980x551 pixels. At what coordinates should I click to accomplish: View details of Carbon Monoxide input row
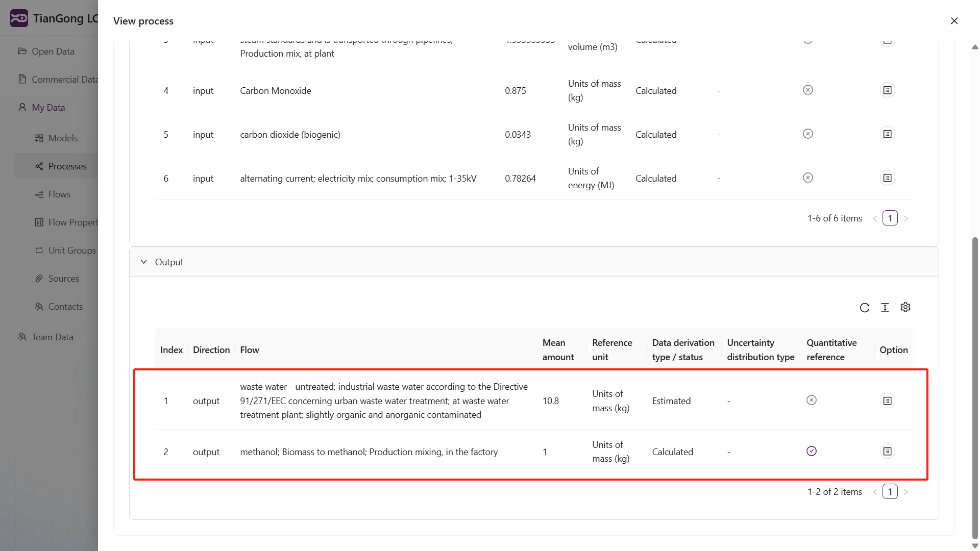(887, 90)
